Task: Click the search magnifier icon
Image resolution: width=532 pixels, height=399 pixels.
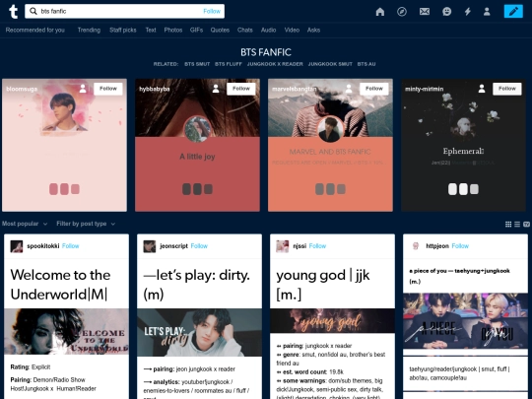Action: coord(33,11)
